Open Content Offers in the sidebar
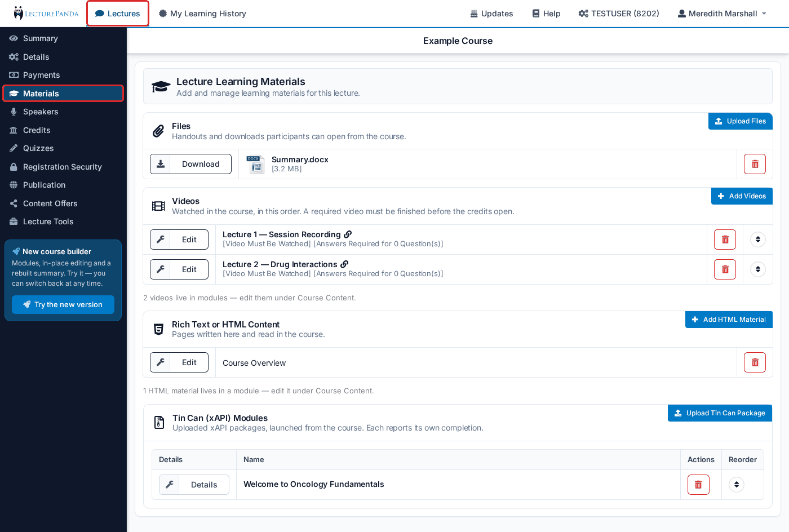This screenshot has width=789, height=532. click(63, 203)
